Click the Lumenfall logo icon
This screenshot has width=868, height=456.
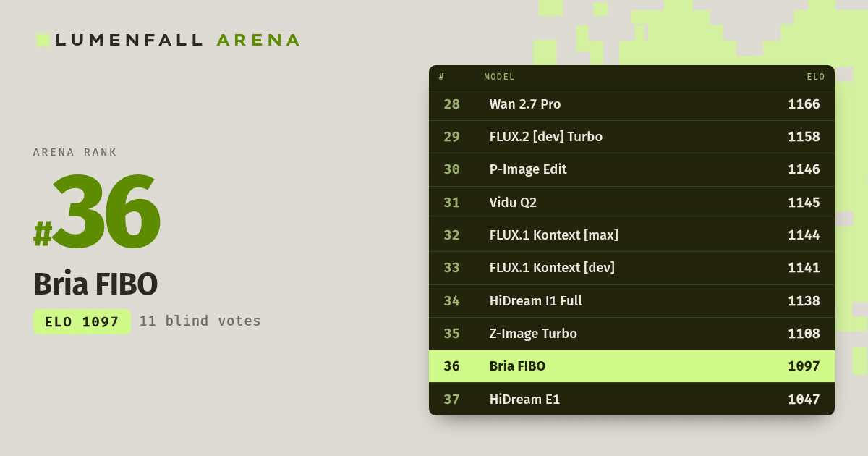[43, 40]
